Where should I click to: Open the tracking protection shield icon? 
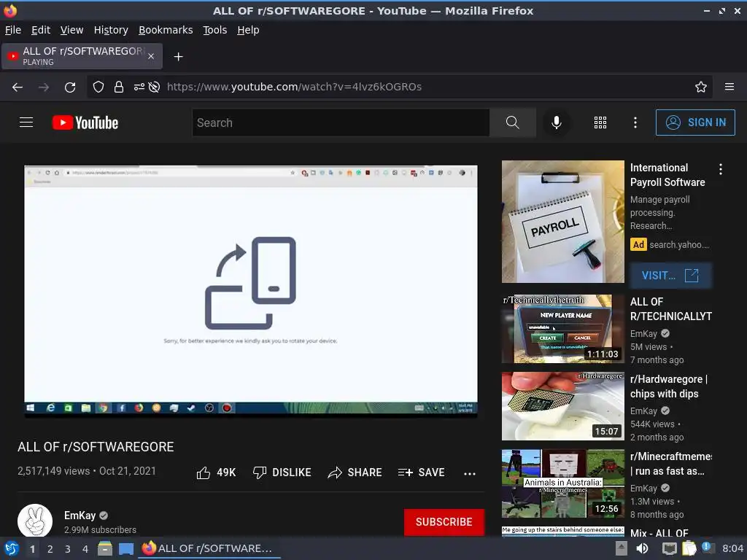[x=98, y=87]
